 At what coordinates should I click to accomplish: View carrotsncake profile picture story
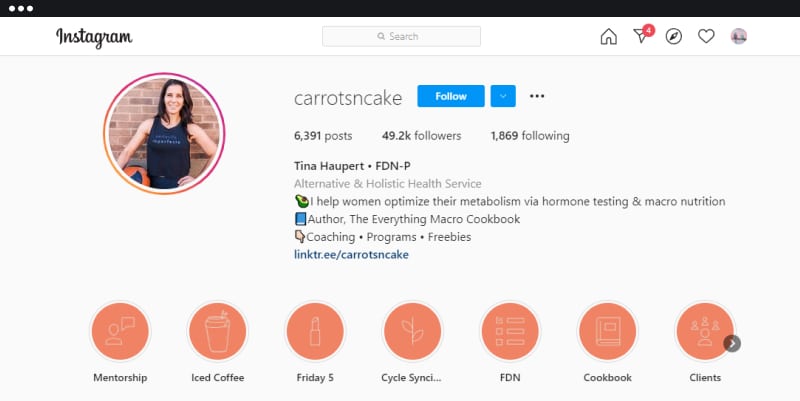pos(164,133)
